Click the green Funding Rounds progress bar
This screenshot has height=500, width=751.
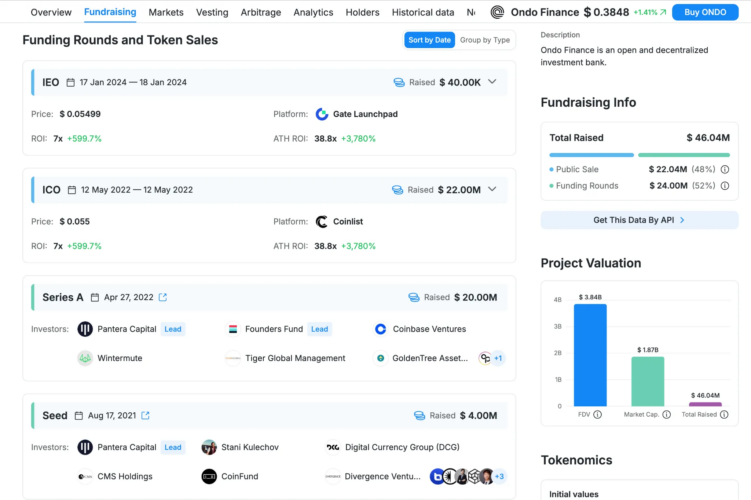[684, 155]
